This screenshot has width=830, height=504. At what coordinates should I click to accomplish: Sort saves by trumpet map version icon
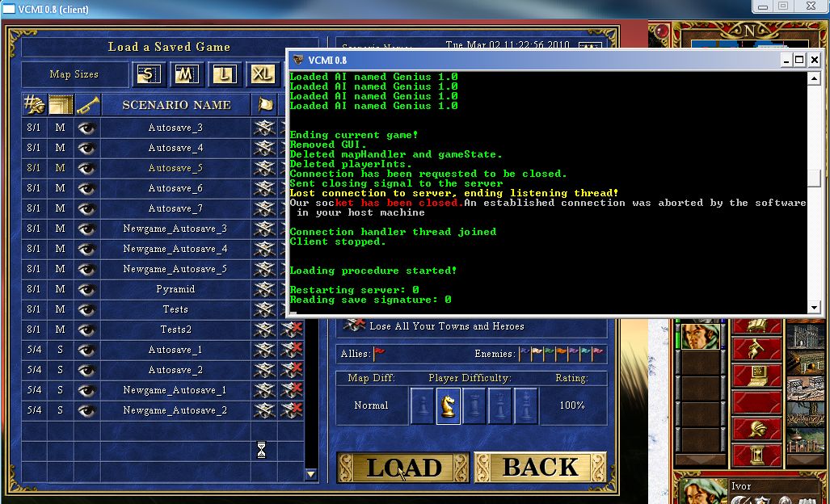click(87, 105)
